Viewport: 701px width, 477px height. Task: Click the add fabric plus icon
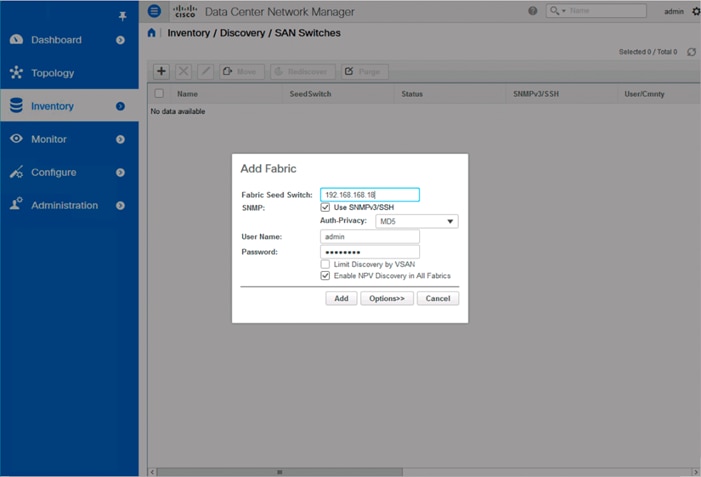(161, 71)
